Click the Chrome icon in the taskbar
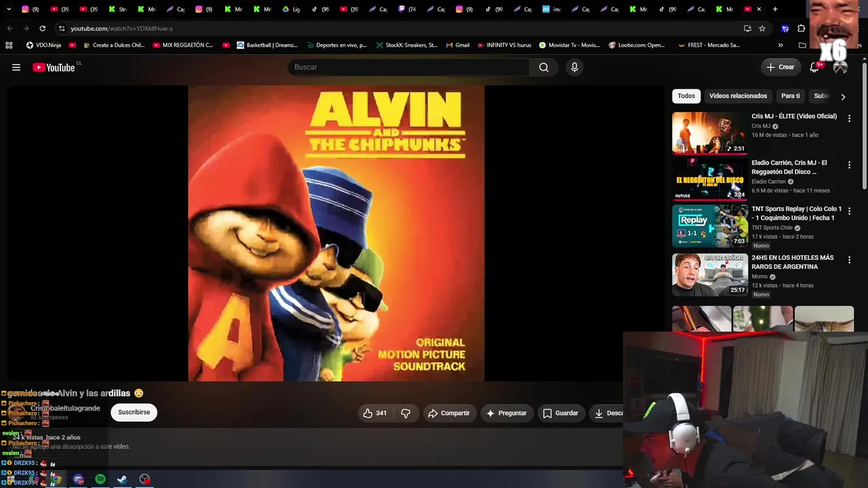868x488 pixels. (56, 479)
